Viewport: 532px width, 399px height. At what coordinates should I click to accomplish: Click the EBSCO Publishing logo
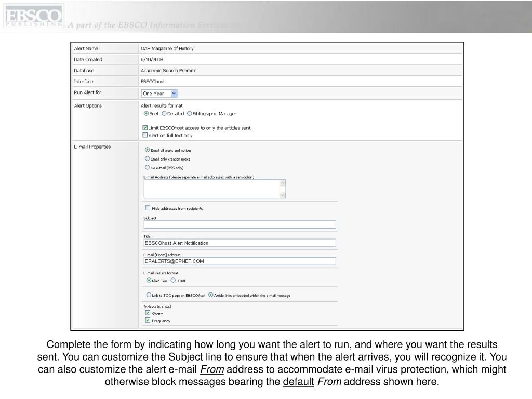[33, 16]
